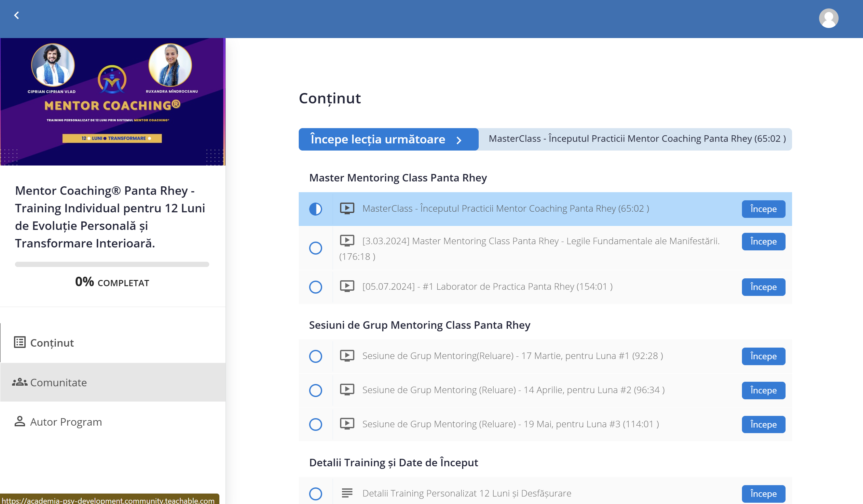863x504 pixels.
Task: Click Începe for #1 Laborator de Practica
Action: coord(763,287)
